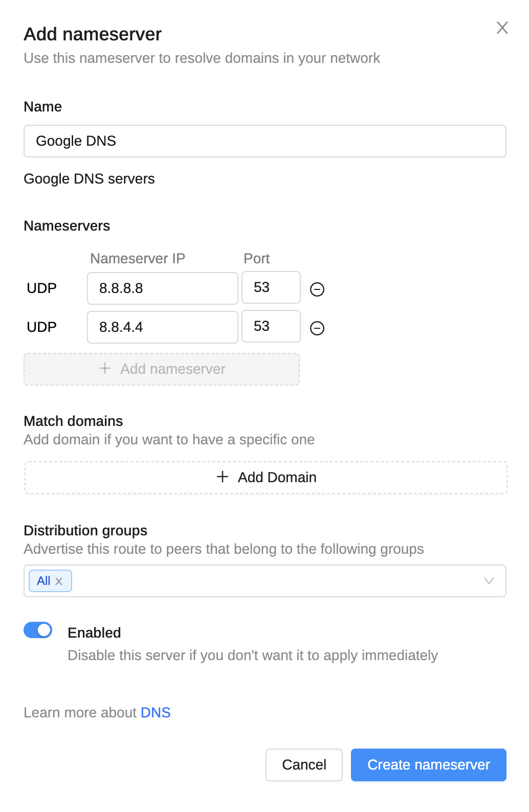Toggle the Enabled switch off
Viewport: 529px width, 812px height.
click(x=38, y=630)
